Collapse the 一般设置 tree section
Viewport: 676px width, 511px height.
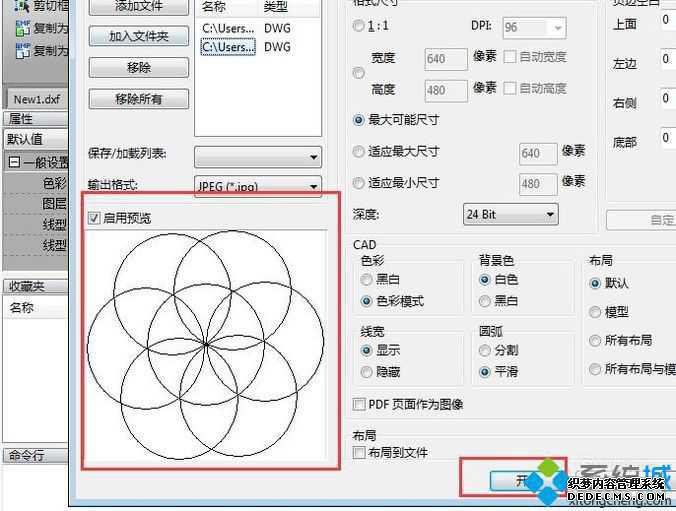[x=14, y=163]
